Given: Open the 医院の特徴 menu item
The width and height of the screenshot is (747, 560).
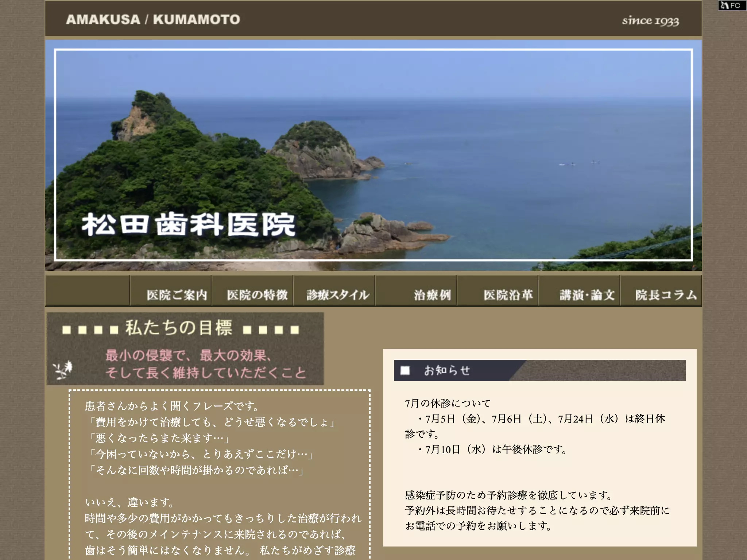Looking at the screenshot, I should pos(253,291).
